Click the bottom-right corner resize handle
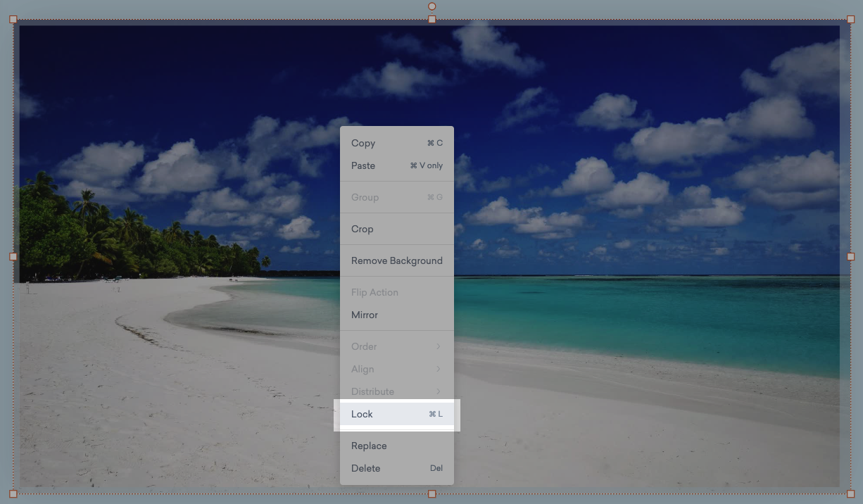The height and width of the screenshot is (504, 863). coord(850,493)
